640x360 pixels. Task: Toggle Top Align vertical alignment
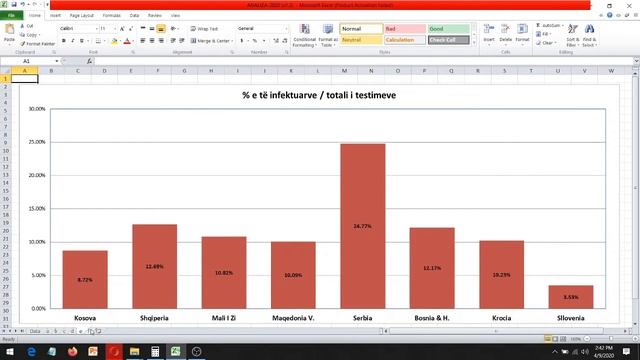tap(143, 29)
